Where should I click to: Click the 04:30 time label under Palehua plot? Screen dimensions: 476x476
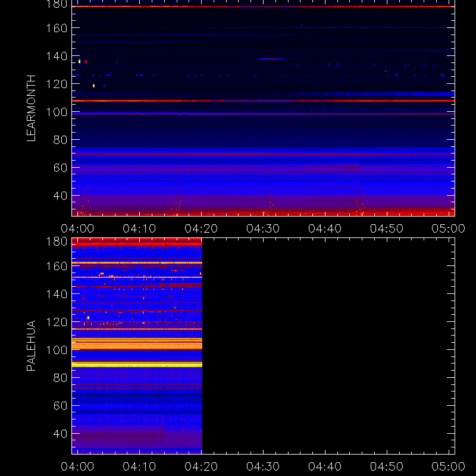coord(263,466)
